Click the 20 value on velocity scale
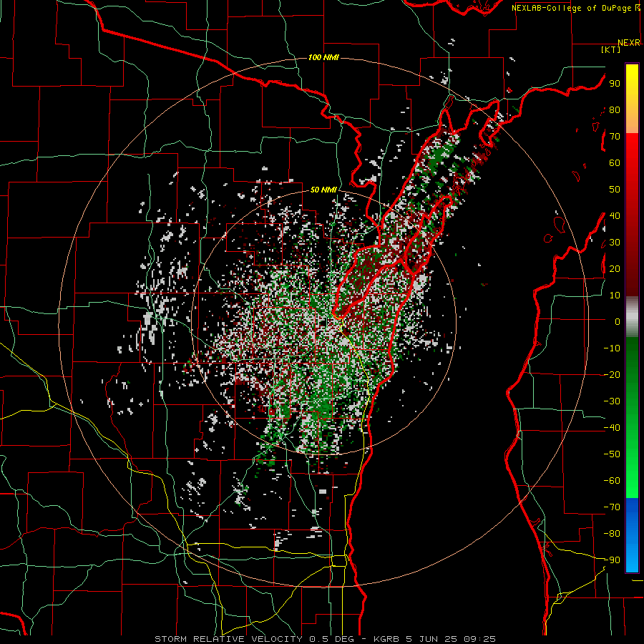The width and height of the screenshot is (644, 644). (615, 269)
